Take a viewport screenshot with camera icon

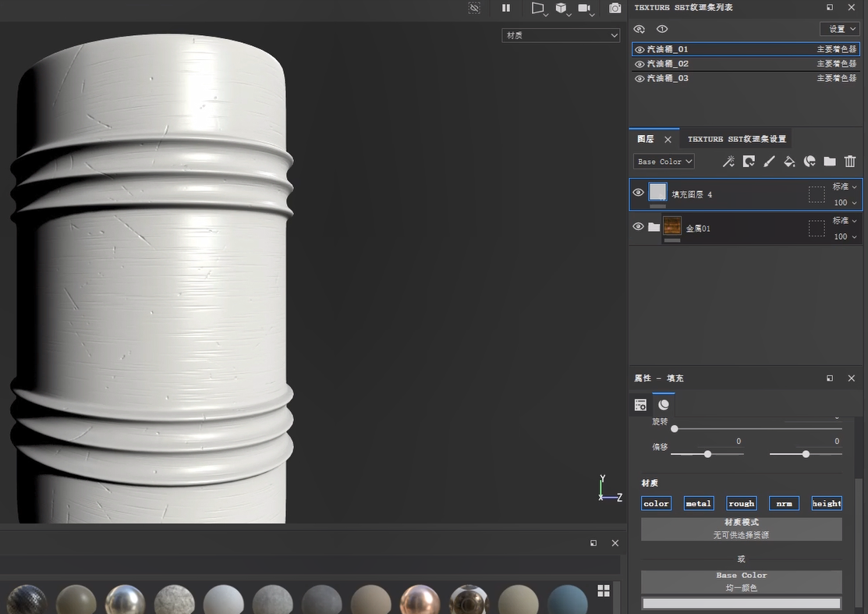[x=615, y=8]
